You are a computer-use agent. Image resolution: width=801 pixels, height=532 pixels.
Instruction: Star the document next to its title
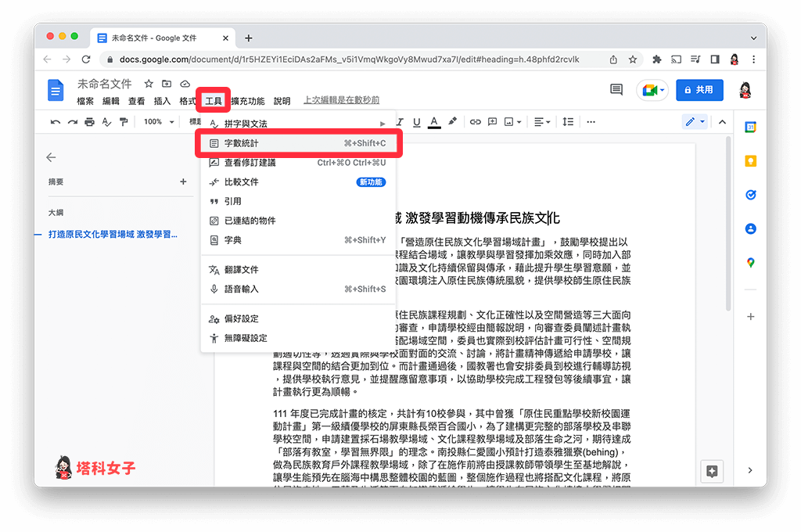[x=147, y=84]
